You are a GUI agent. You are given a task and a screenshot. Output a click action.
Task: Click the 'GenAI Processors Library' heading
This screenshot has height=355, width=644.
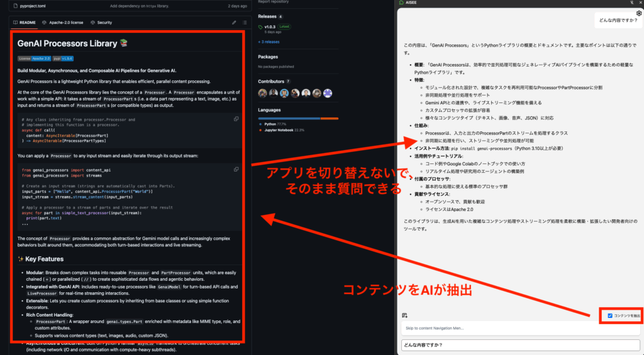click(67, 43)
